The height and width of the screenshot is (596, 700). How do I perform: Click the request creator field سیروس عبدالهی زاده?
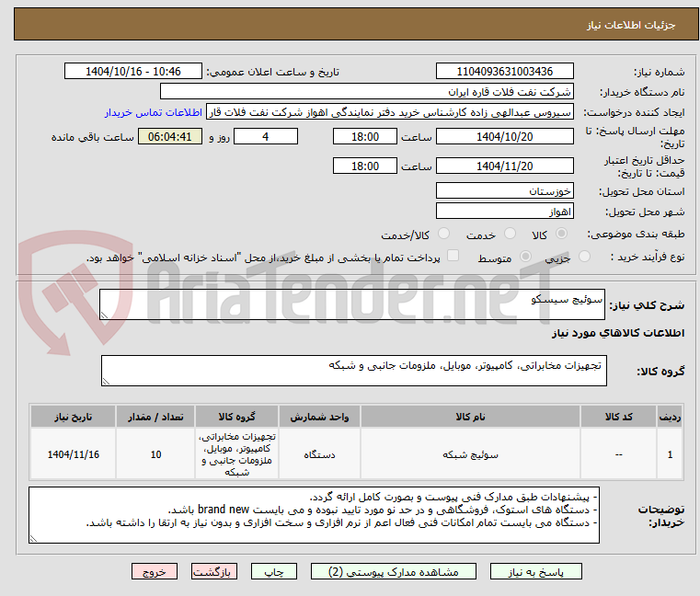(x=390, y=112)
